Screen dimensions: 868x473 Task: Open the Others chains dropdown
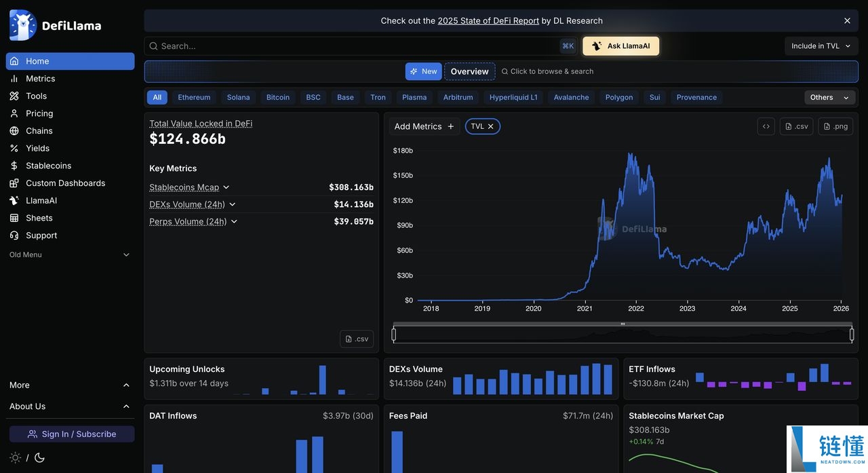click(x=829, y=98)
